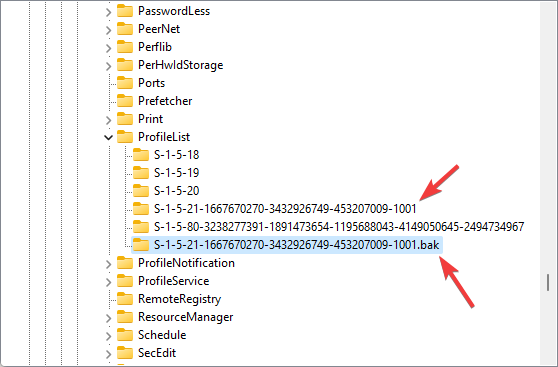Expand the ProfileNotification key
558x367 pixels.
coord(109,264)
